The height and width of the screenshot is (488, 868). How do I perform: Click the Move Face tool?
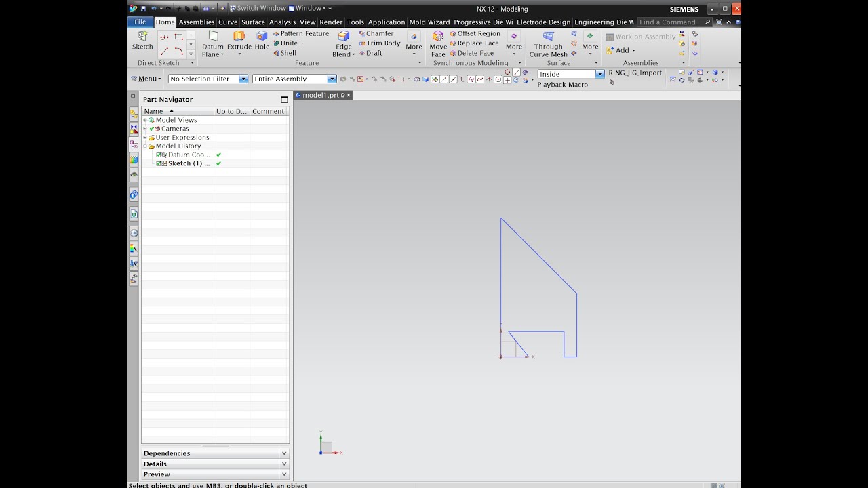pyautogui.click(x=438, y=43)
